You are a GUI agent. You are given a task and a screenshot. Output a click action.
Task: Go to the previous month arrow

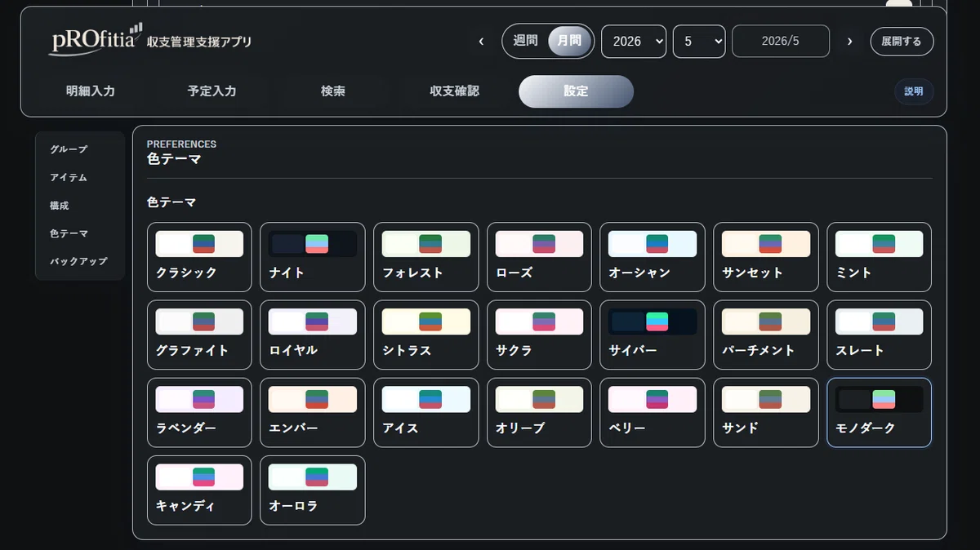click(481, 41)
